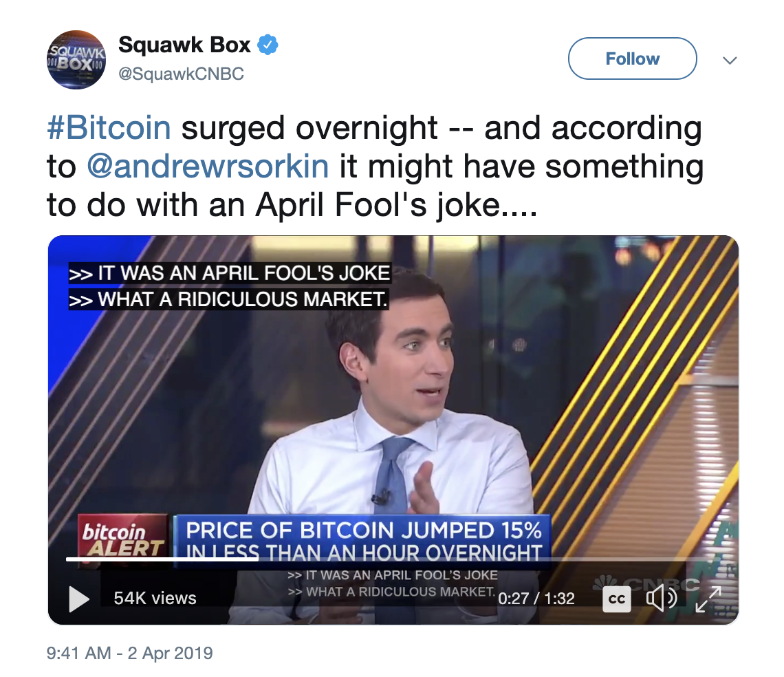The height and width of the screenshot is (677, 784).
Task: Click the video time display 0:27 / 1:32
Action: [x=536, y=599]
